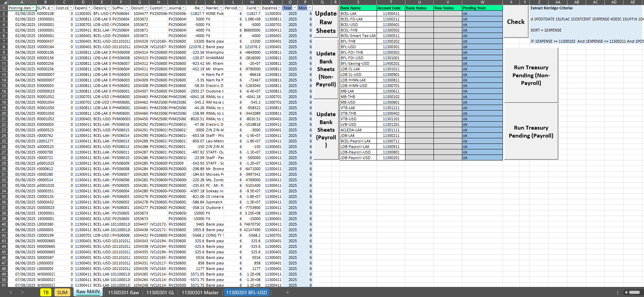Run Treasury Pending (Non-Payroll) macro button

531,75
